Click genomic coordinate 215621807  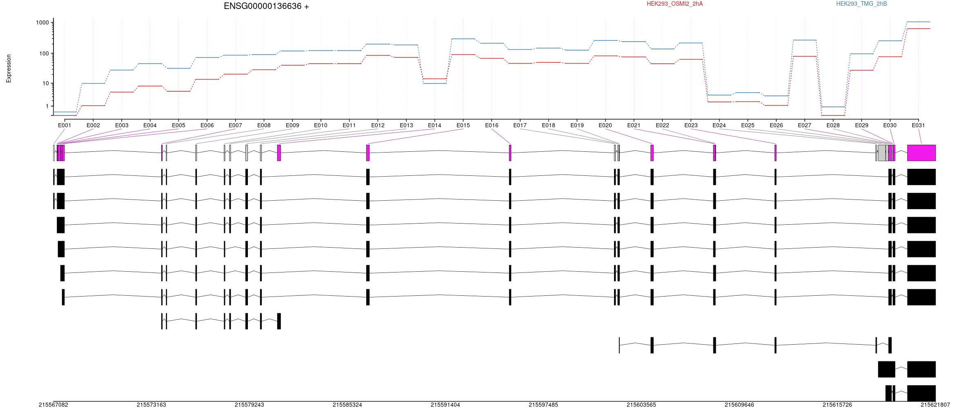[x=935, y=405]
